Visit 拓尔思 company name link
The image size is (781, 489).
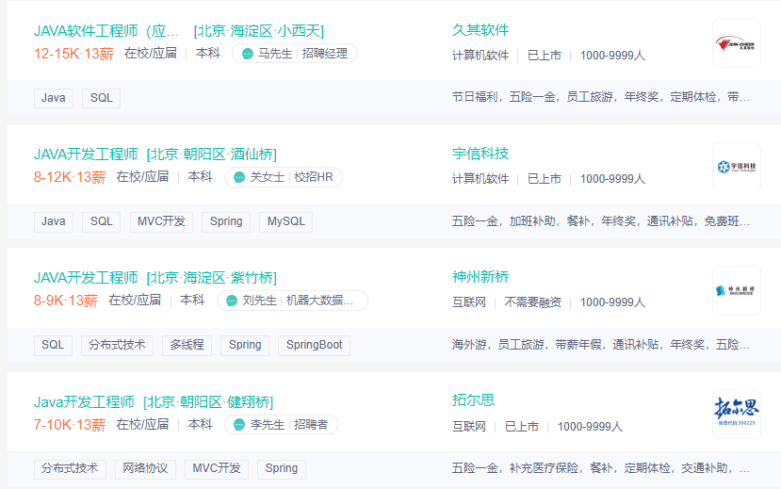pyautogui.click(x=473, y=401)
